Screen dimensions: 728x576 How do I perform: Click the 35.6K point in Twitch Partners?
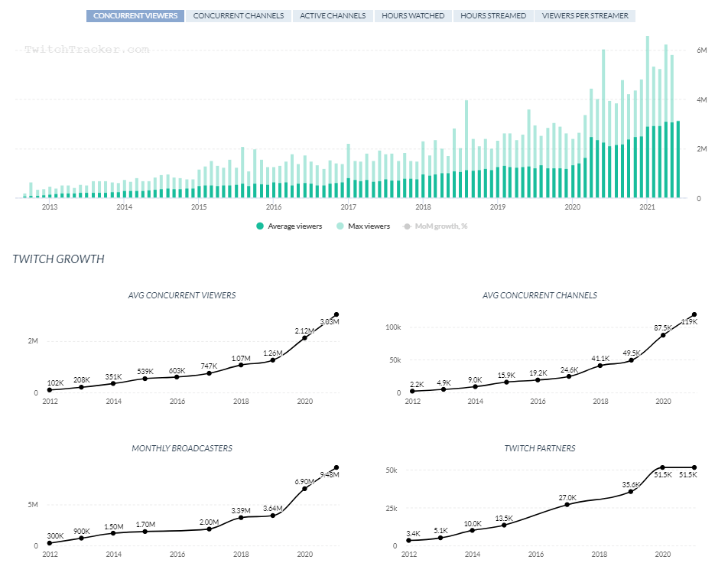(x=631, y=491)
